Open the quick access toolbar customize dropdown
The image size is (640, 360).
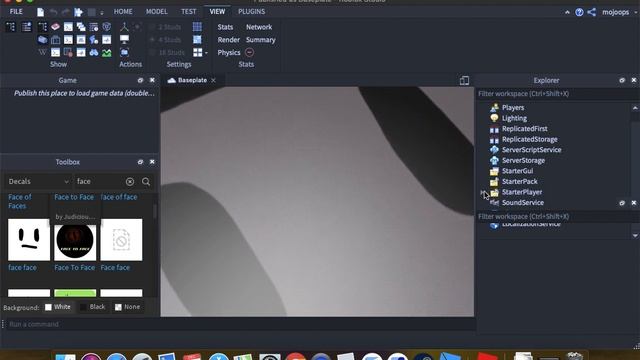click(102, 13)
